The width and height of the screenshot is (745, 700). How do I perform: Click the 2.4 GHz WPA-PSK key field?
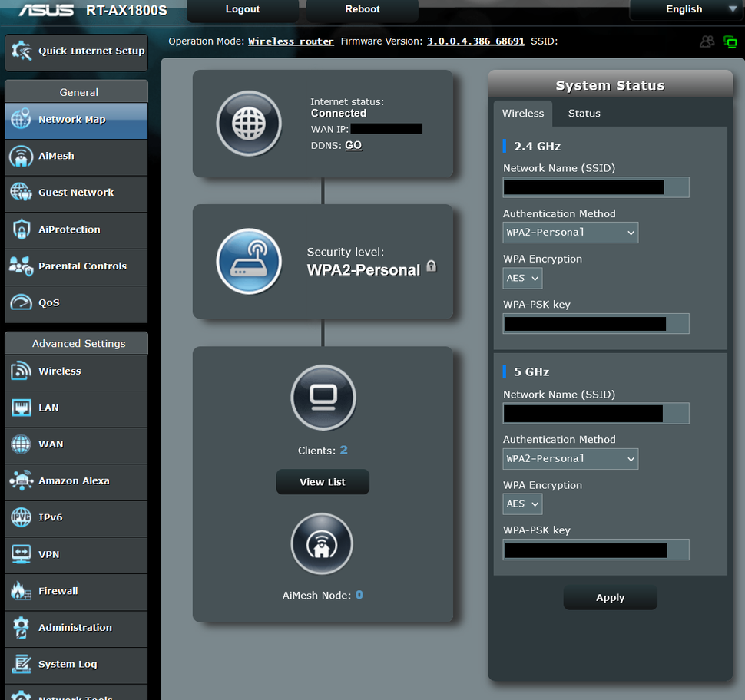595,323
